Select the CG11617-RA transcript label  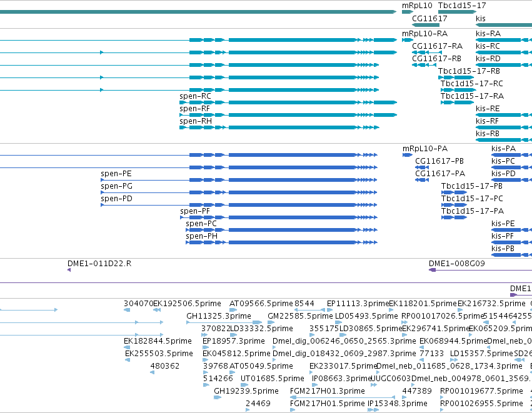pos(438,46)
